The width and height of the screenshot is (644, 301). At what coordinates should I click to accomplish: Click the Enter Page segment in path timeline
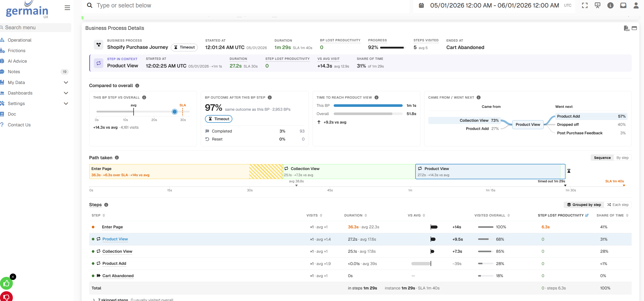pyautogui.click(x=186, y=172)
